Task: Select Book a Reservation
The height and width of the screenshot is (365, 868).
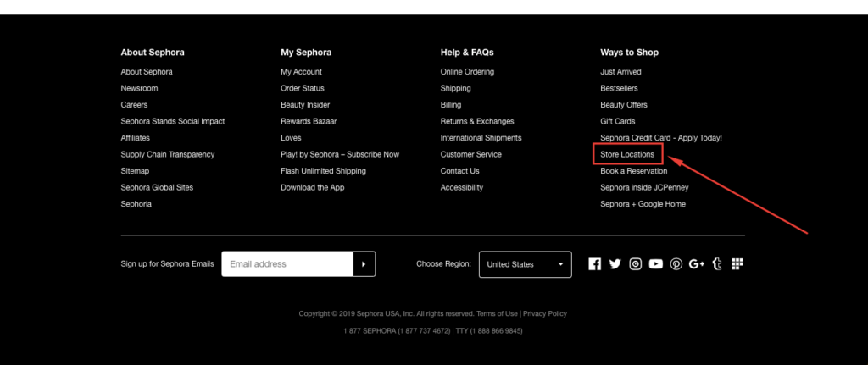Action: tap(634, 171)
